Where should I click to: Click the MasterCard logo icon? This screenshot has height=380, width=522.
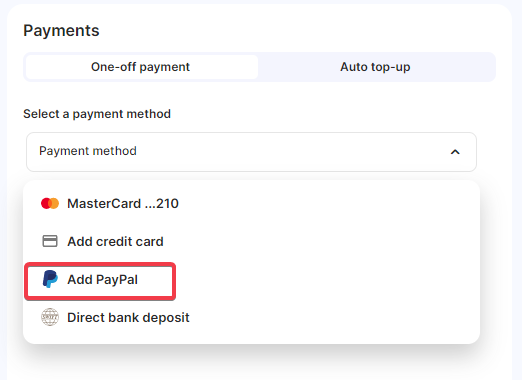[50, 203]
